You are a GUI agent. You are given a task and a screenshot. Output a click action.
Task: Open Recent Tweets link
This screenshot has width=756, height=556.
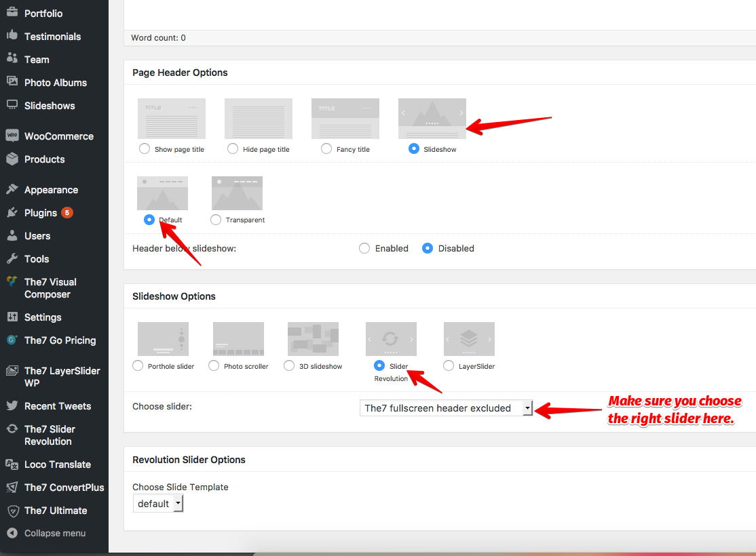[58, 406]
